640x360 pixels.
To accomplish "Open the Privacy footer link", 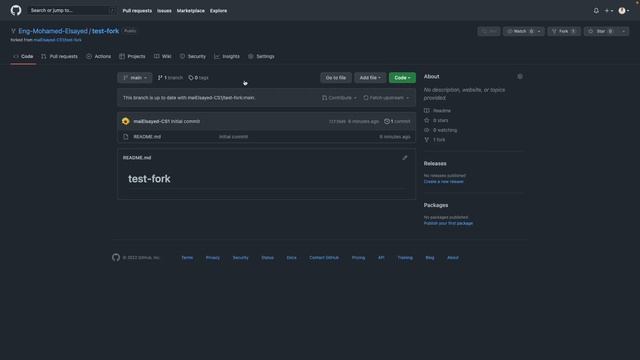I will [x=213, y=258].
